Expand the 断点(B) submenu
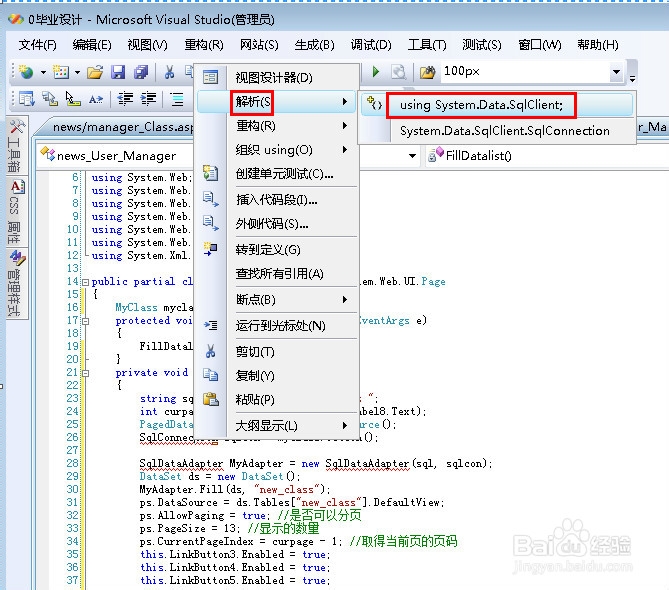 coord(276,299)
